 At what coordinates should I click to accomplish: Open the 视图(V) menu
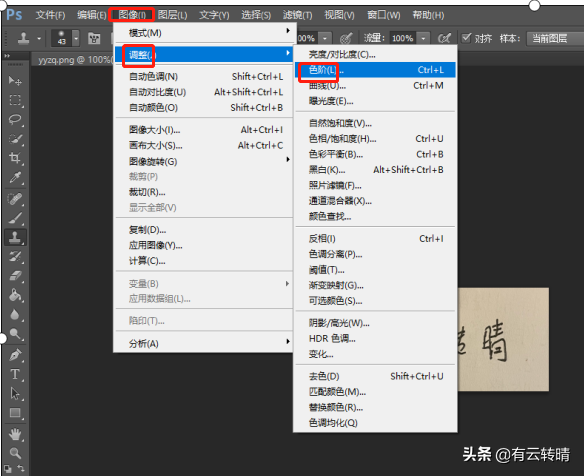[x=339, y=15]
